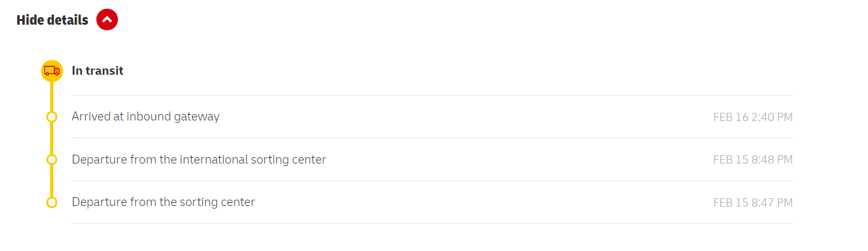Image resolution: width=868 pixels, height=251 pixels.
Task: Click the Hide details label
Action: tap(52, 20)
